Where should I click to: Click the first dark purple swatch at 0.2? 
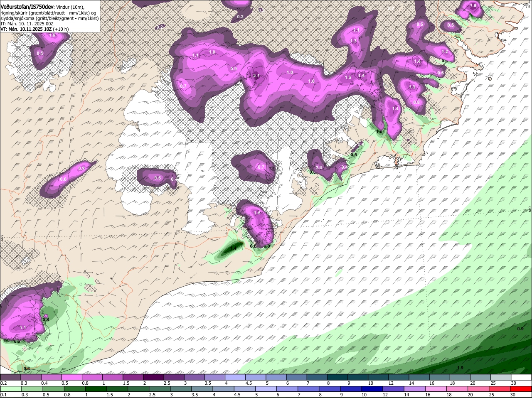pos(10,378)
